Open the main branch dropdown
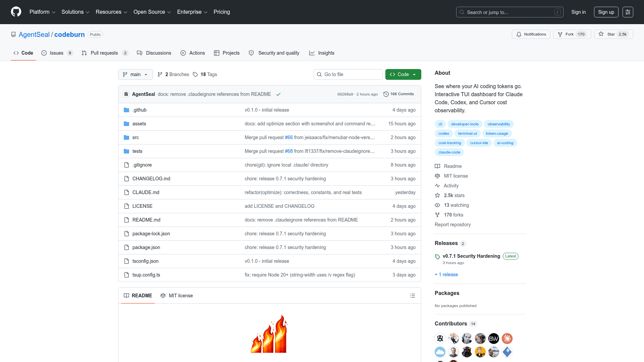Viewport: 644px width, 362px height. click(135, 74)
